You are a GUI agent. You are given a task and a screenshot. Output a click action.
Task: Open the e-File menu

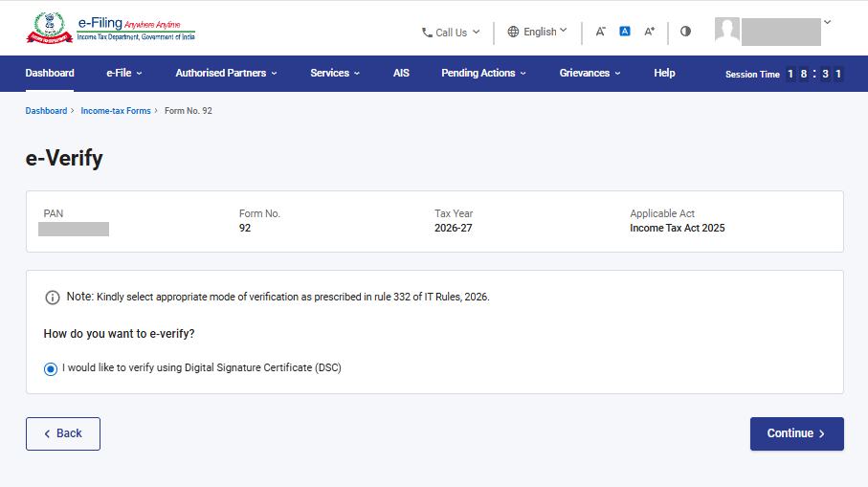coord(124,73)
